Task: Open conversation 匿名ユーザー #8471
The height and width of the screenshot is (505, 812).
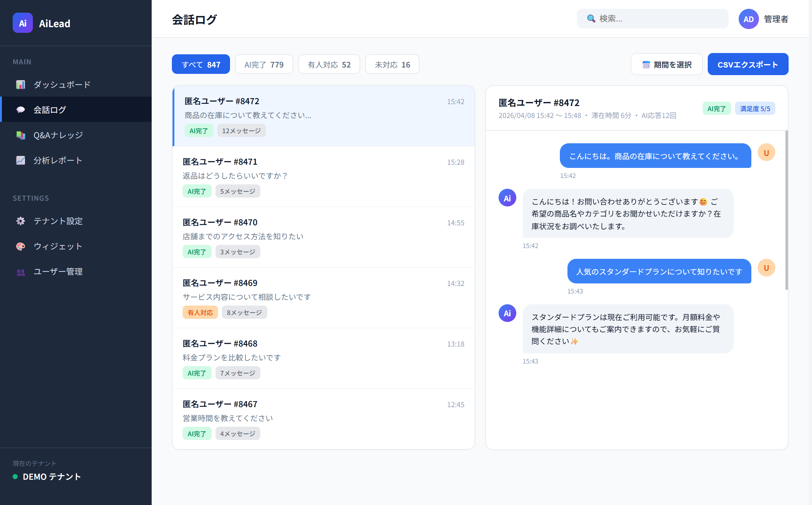Action: coord(323,176)
